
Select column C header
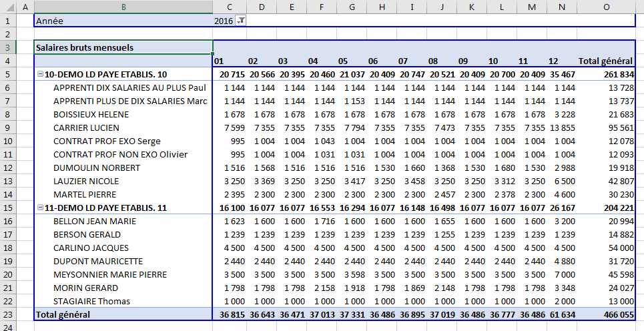click(x=230, y=7)
